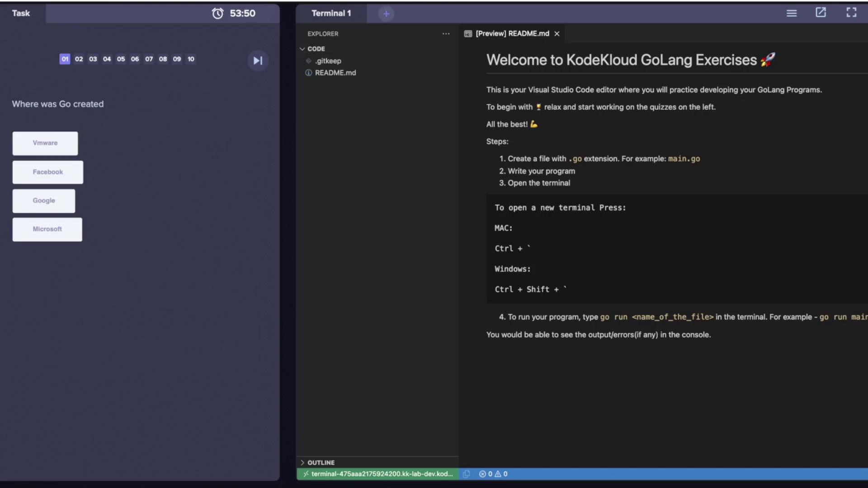868x488 pixels.
Task: Click the open in new window icon
Action: (x=821, y=13)
